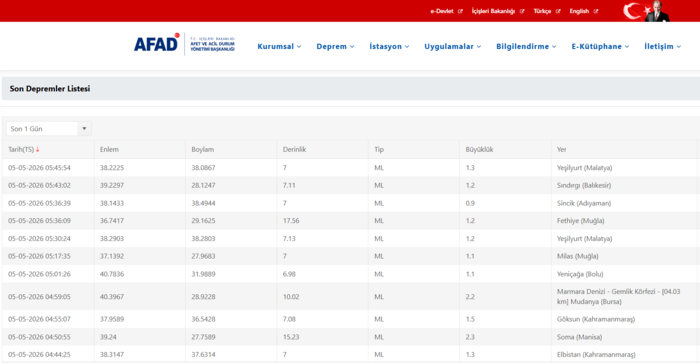Click red sort arrow in Tarih(TS) header
Image resolution: width=700 pixels, height=363 pixels.
click(x=38, y=150)
